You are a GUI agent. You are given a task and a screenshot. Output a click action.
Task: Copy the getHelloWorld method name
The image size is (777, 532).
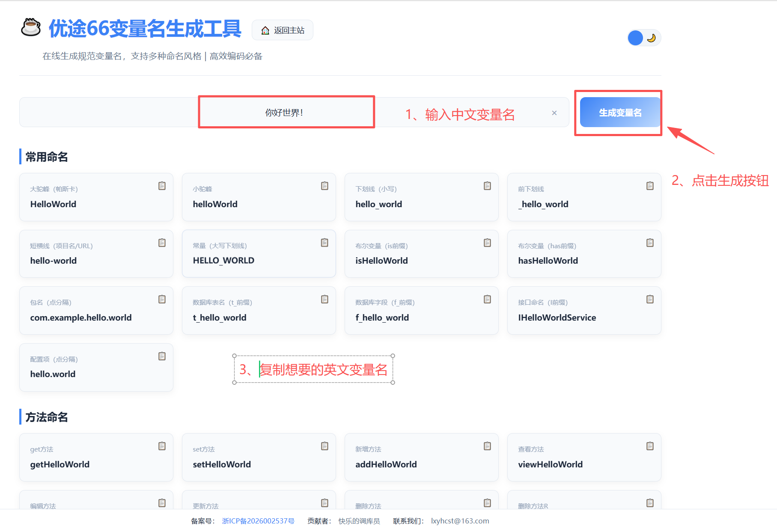point(162,446)
